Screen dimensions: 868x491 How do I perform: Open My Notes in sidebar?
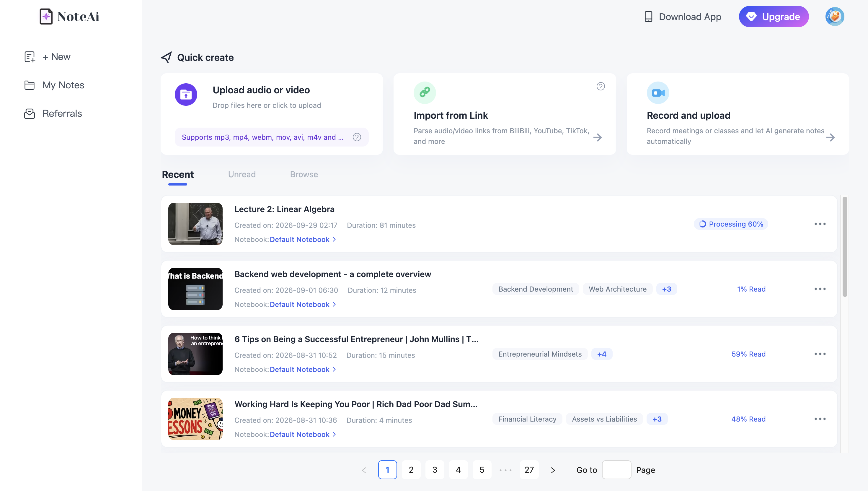tap(63, 85)
